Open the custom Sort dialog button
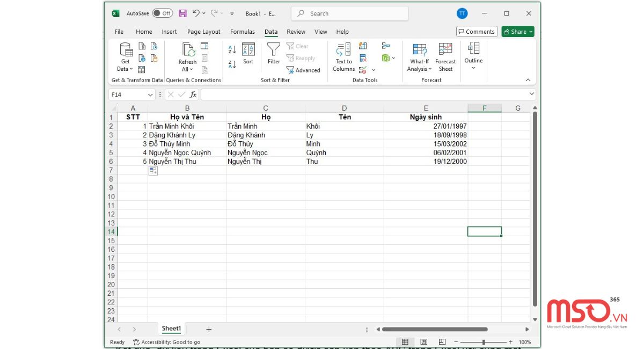Image resolution: width=644 pixels, height=349 pixels. click(x=248, y=54)
